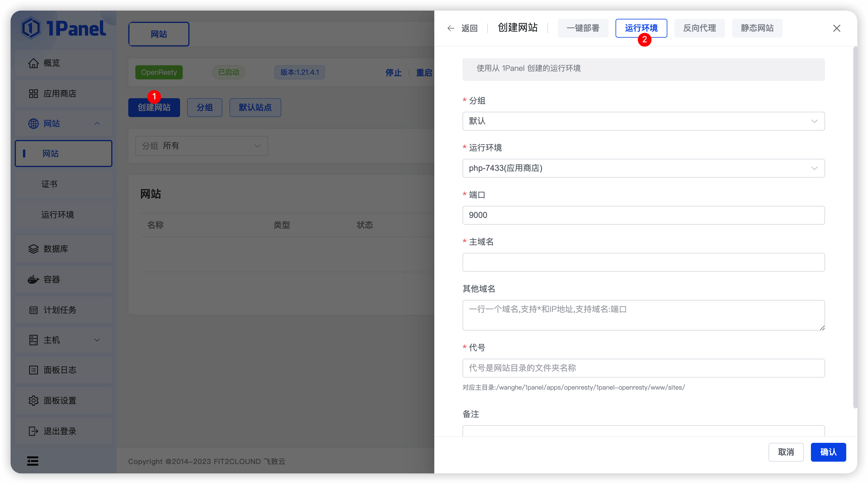Open the 应用商店 app store icon
This screenshot has height=484, width=868.
(x=34, y=93)
